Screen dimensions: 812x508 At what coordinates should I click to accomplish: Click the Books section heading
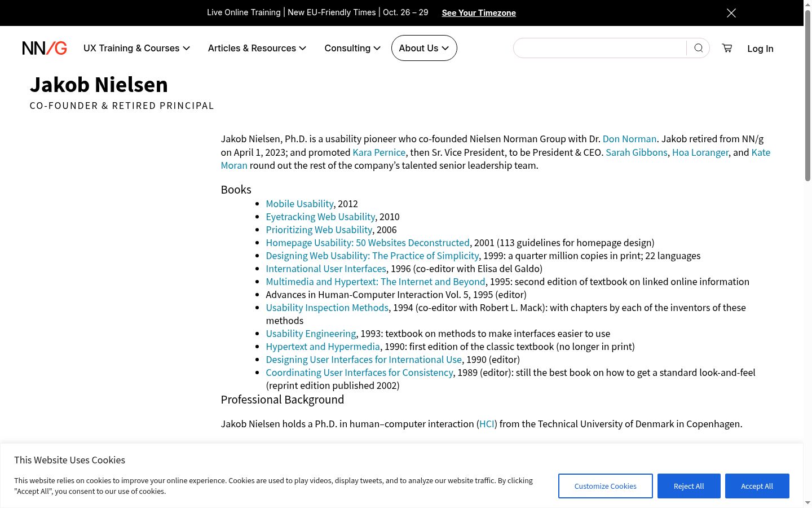(x=236, y=190)
